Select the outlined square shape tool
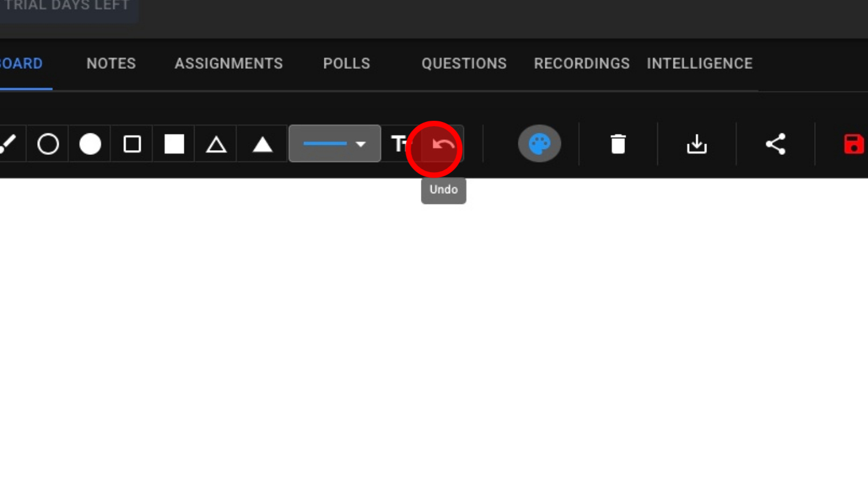868x488 pixels. (132, 144)
